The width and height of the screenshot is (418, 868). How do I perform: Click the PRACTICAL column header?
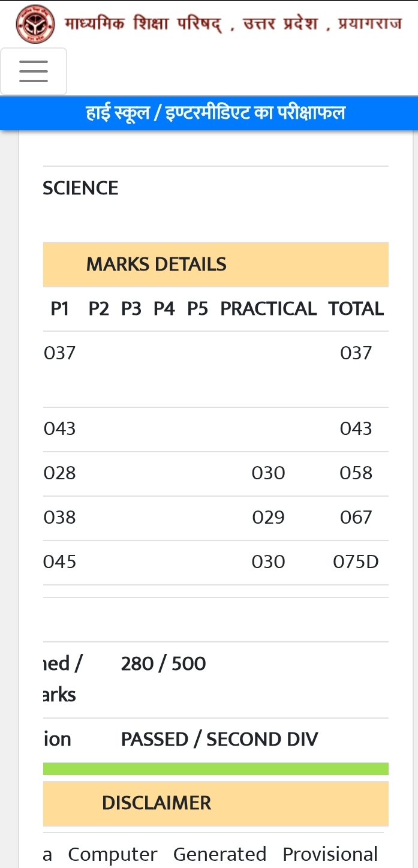click(268, 308)
